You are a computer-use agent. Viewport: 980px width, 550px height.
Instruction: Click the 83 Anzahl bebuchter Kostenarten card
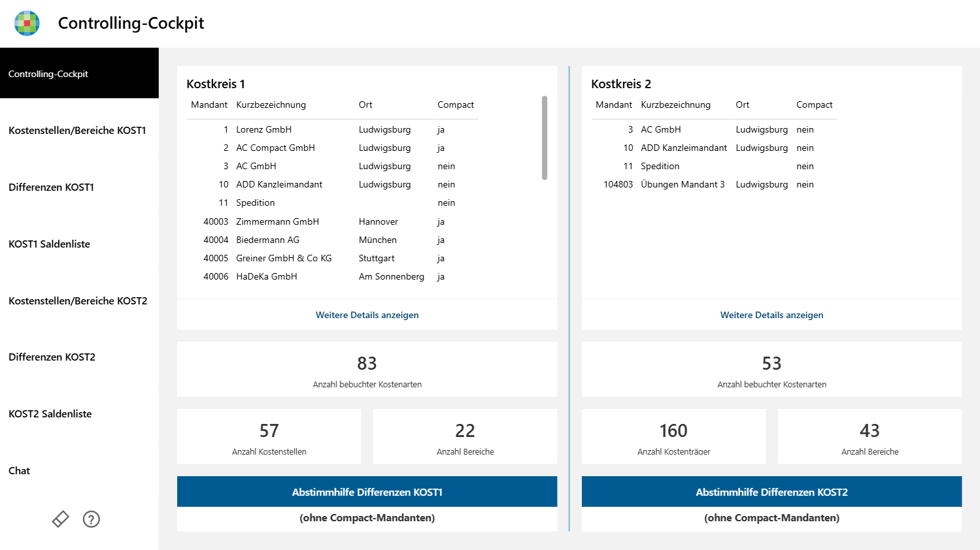pos(367,369)
